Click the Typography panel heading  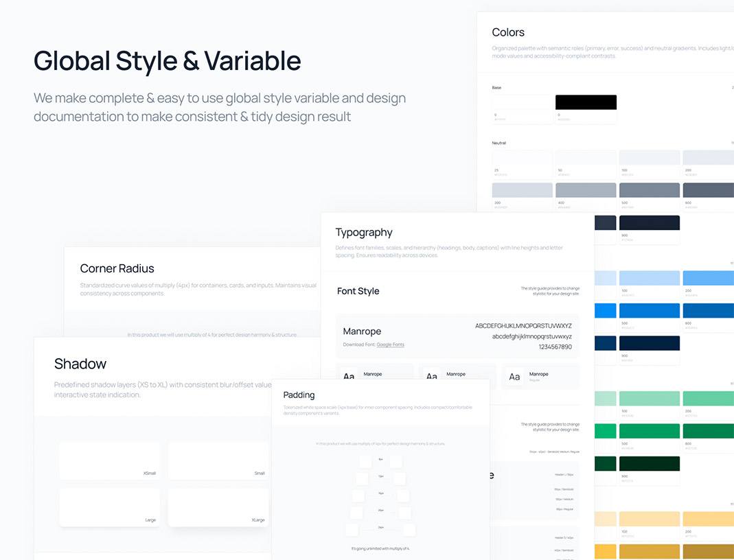(x=364, y=233)
